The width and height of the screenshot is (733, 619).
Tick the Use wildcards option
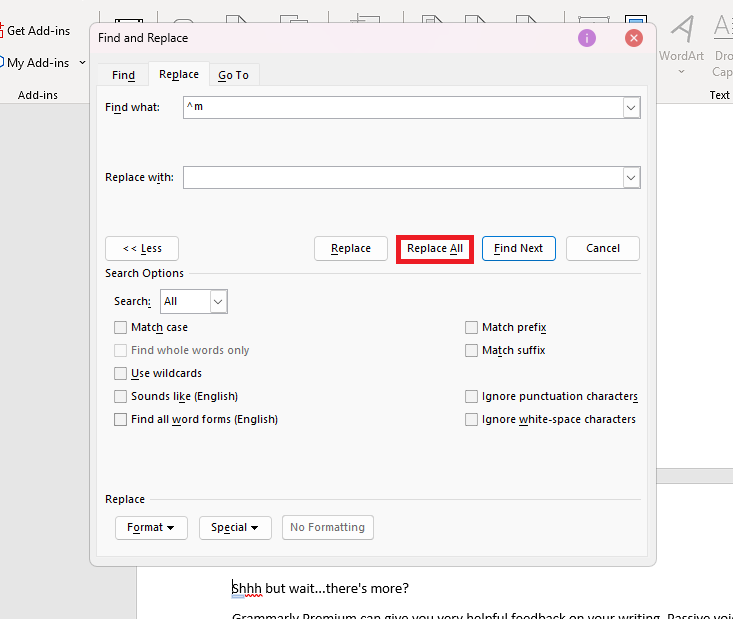click(x=121, y=373)
